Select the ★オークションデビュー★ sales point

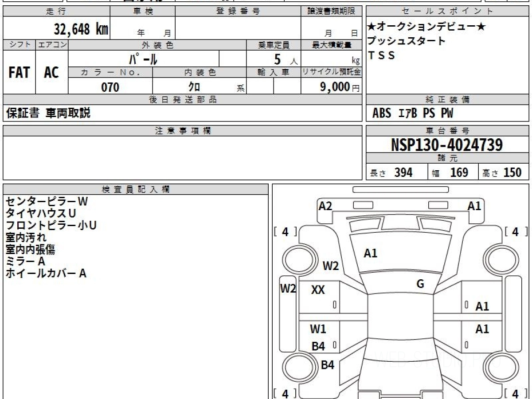pos(426,27)
